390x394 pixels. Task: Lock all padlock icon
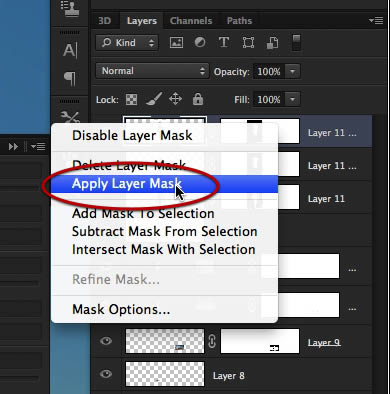198,99
